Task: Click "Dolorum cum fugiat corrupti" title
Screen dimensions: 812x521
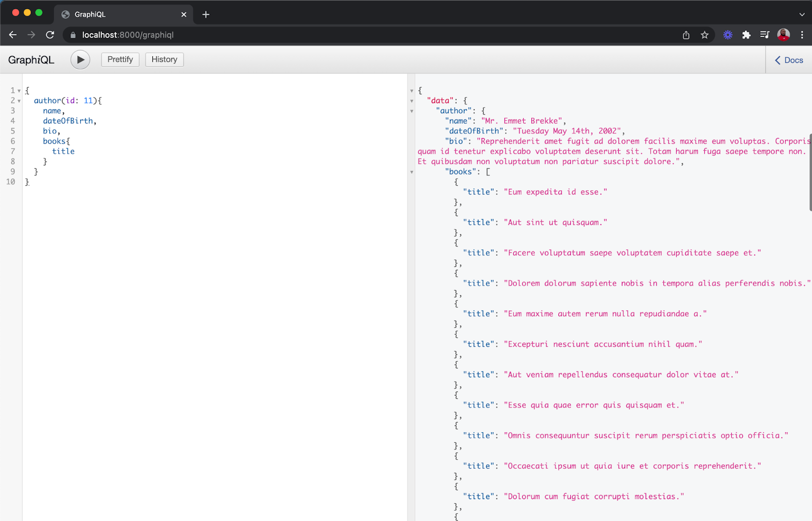Action: coord(594,496)
